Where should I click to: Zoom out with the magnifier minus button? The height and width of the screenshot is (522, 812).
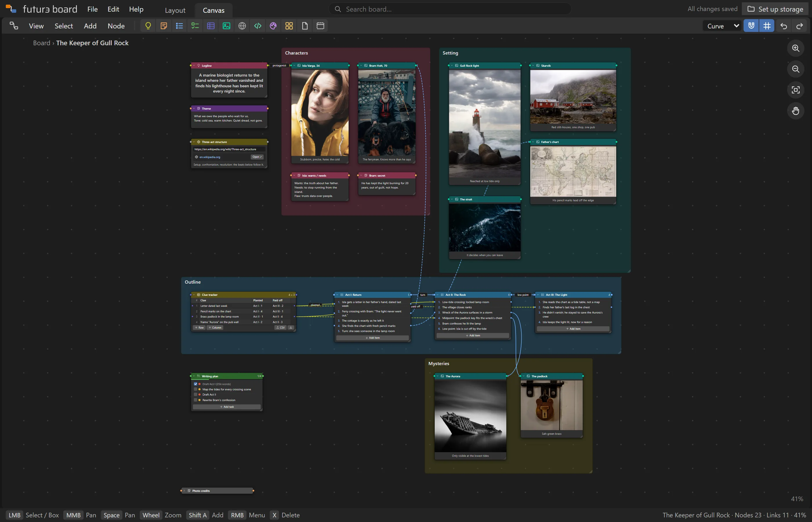click(795, 69)
